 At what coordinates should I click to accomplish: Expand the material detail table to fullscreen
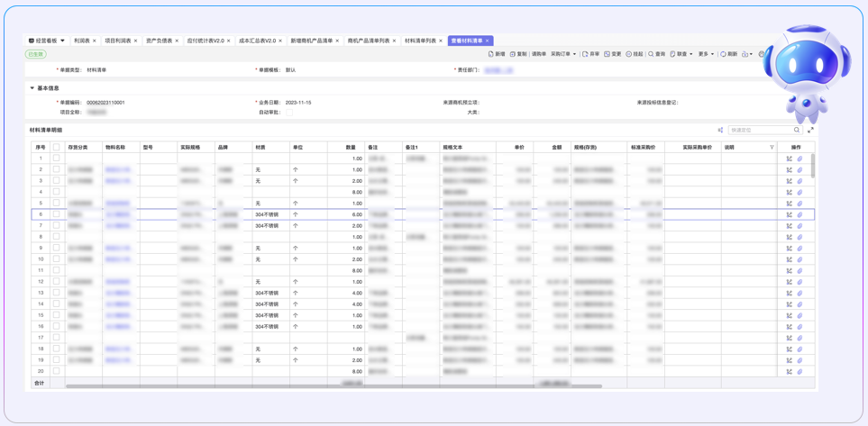(x=810, y=131)
